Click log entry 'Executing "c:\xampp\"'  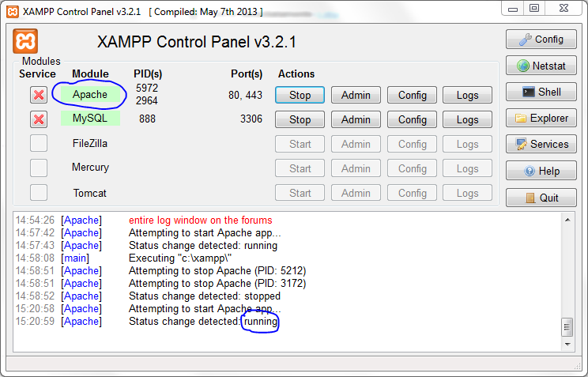180,258
